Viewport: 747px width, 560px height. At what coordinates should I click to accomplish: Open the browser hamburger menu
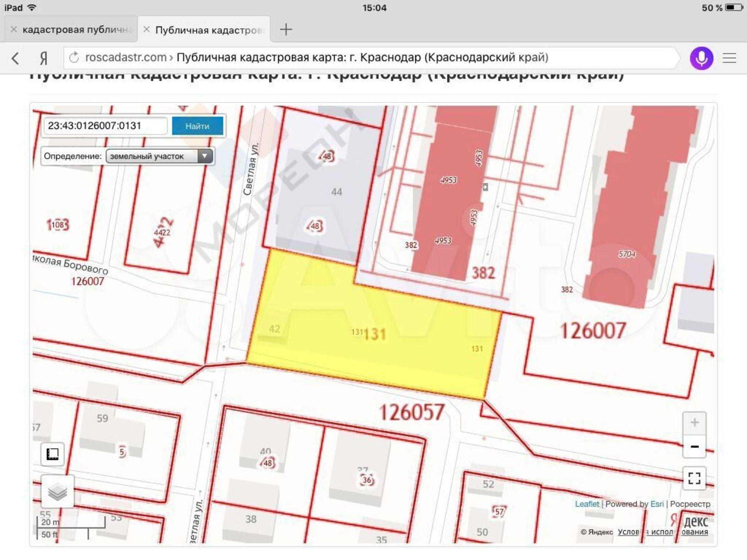point(729,58)
